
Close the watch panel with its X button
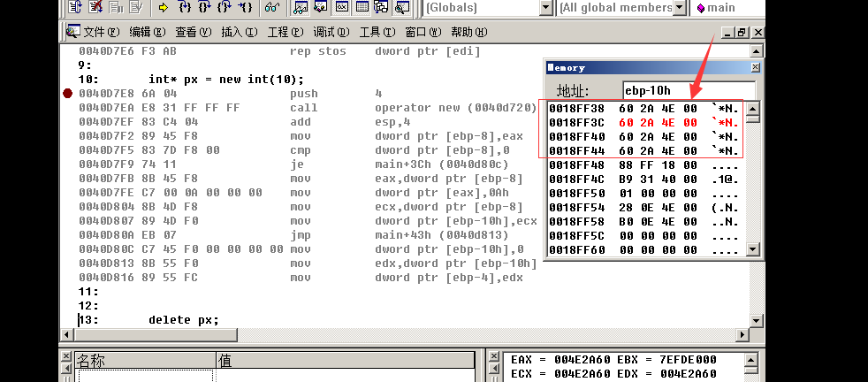[66, 356]
